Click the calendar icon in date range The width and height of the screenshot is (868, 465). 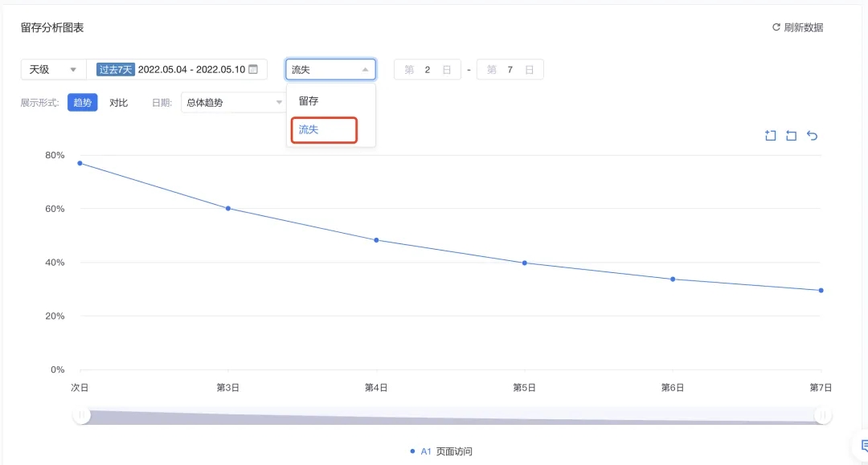point(253,69)
